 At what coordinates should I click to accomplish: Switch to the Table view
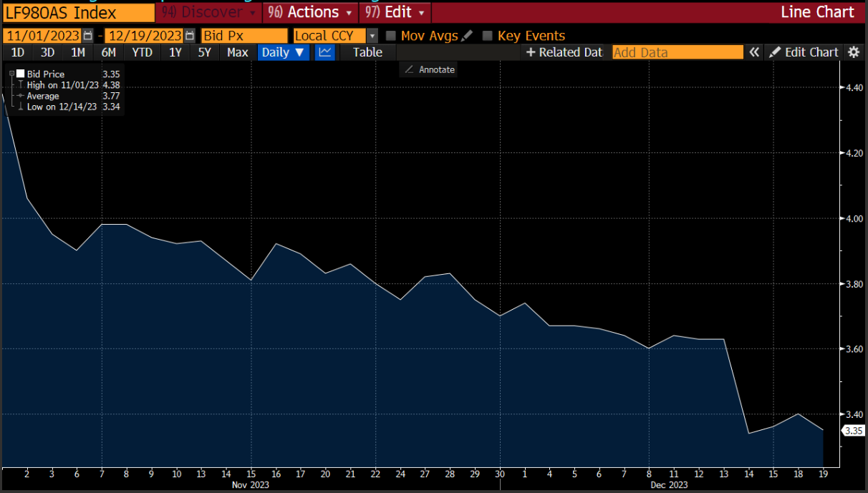[x=367, y=52]
